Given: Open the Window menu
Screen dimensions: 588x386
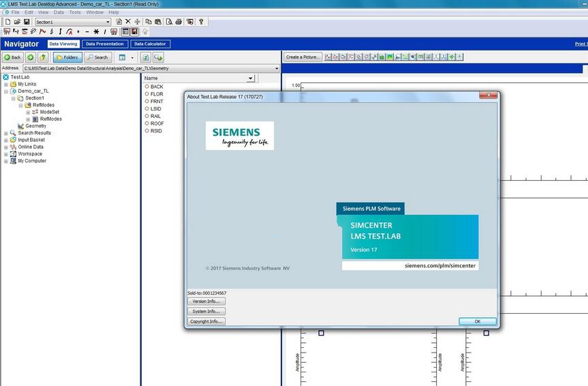Looking at the screenshot, I should 95,12.
